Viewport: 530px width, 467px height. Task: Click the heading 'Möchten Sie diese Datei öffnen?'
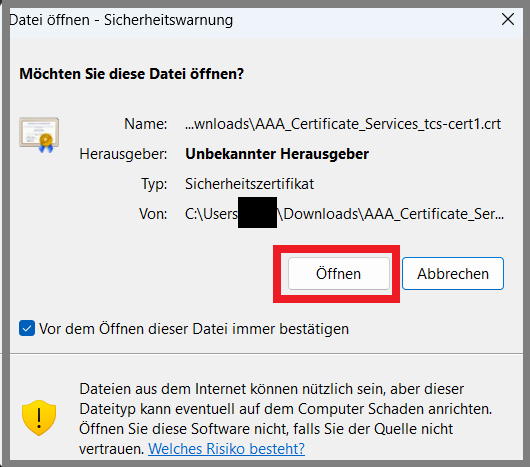pyautogui.click(x=131, y=74)
